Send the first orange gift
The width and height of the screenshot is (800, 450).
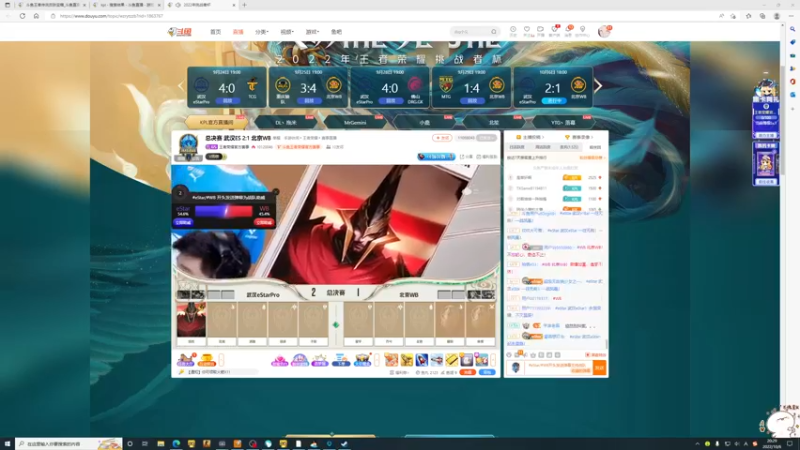391,360
